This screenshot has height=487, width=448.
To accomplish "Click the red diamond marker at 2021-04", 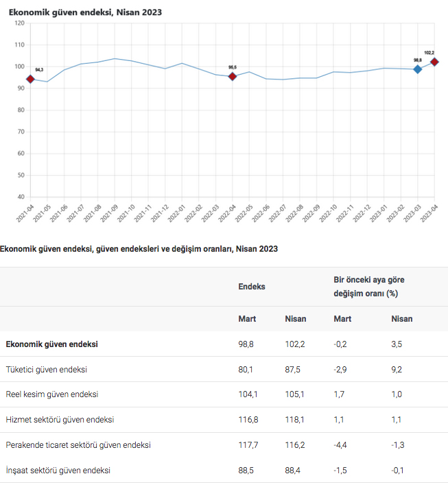I will click(30, 79).
